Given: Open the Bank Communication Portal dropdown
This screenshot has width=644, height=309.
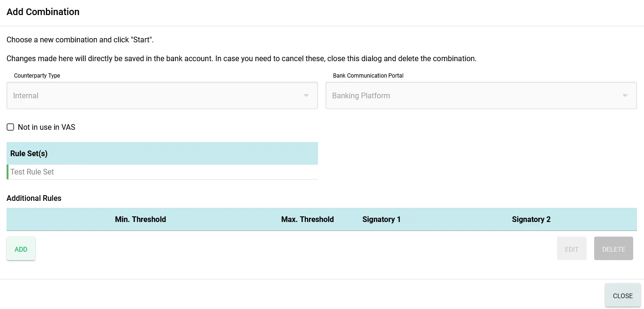Looking at the screenshot, I should [481, 95].
